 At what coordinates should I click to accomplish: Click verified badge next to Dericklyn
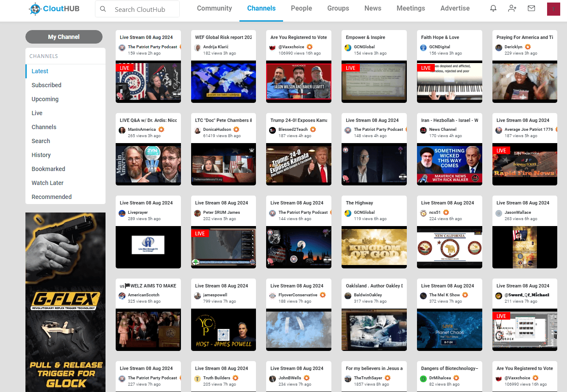point(528,47)
